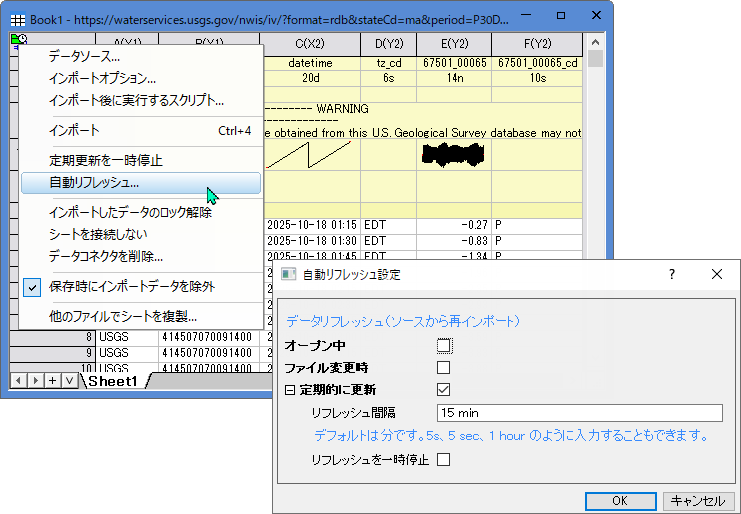Click the auto refresh dialog title icon

287,274
